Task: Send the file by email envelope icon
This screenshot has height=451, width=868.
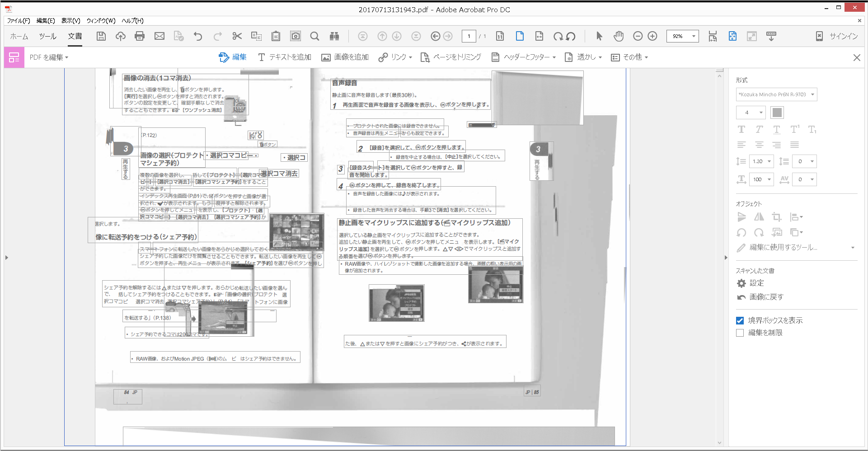Action: (x=160, y=36)
